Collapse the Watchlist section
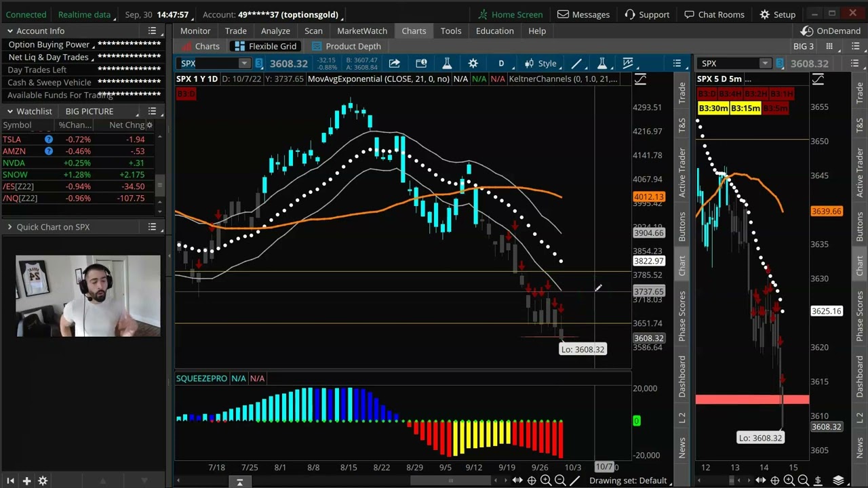868x488 pixels. pyautogui.click(x=10, y=111)
